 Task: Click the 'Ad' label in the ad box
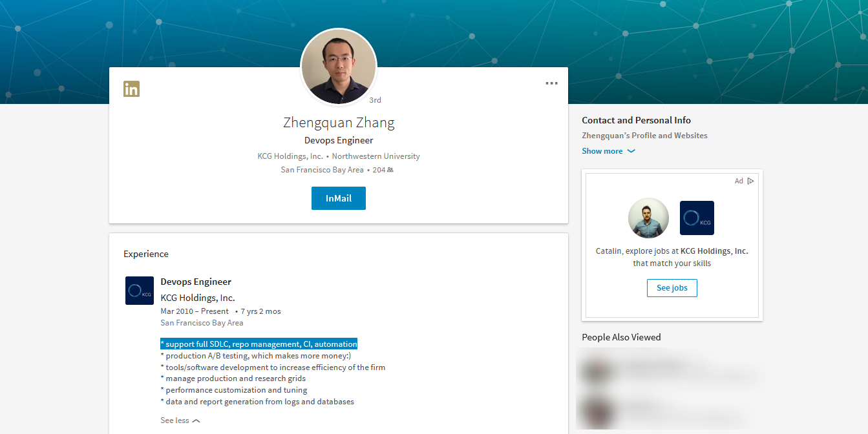pos(739,181)
